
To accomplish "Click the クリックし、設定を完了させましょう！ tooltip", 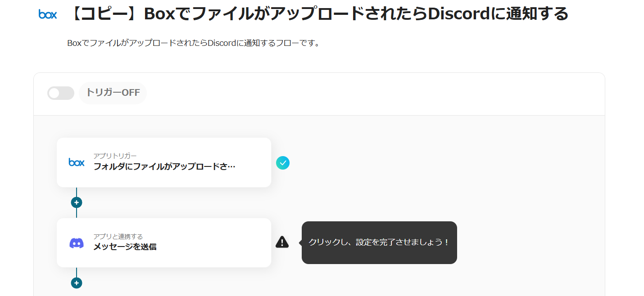I will tap(379, 242).
